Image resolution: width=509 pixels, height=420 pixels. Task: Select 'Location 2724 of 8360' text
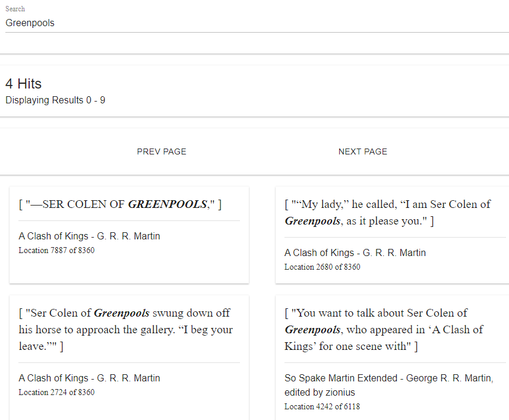click(x=56, y=392)
